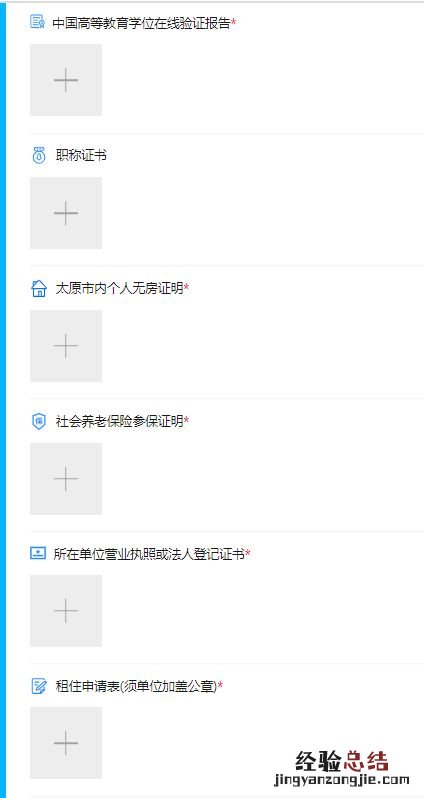
Task: Select the 所在单位营业执照或法人登记证书 label
Action: (x=149, y=554)
